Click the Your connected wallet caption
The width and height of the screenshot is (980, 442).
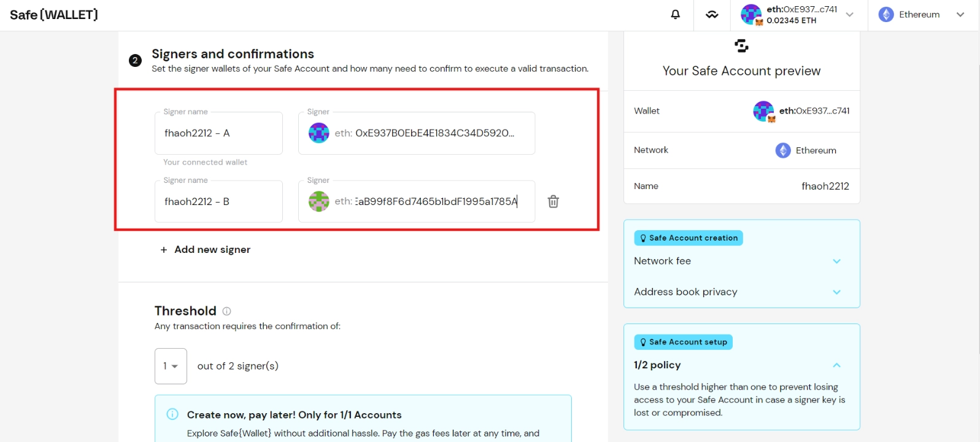(205, 162)
